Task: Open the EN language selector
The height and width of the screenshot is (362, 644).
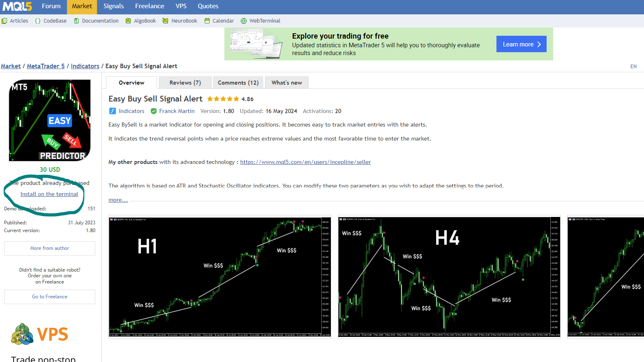Action: [633, 66]
